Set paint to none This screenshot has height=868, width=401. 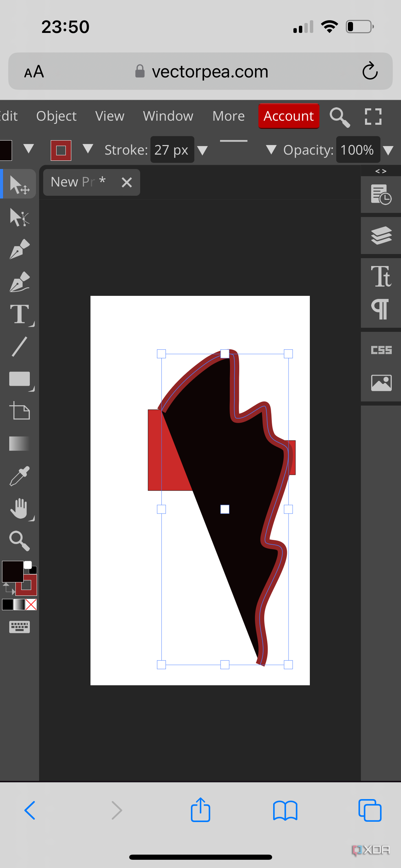pos(31,605)
